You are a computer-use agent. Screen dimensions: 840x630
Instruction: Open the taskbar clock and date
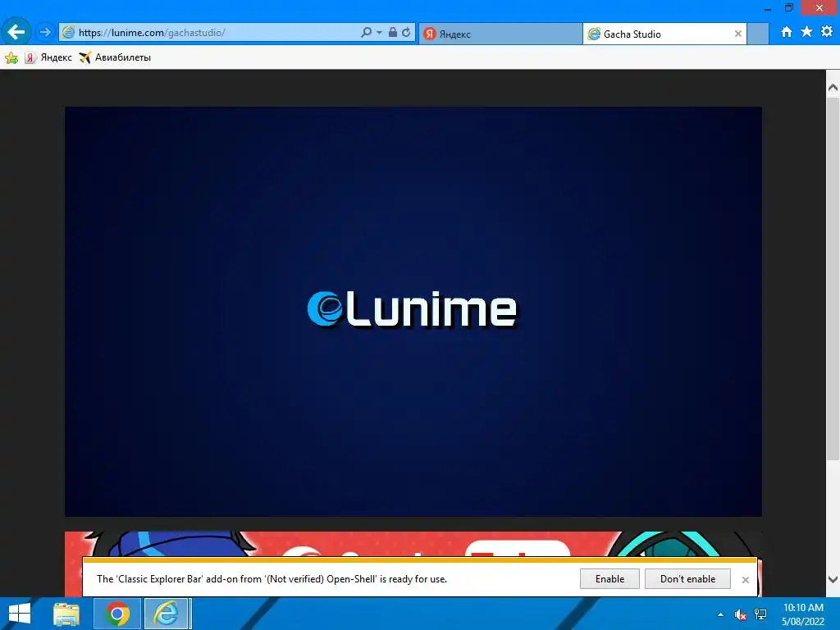click(x=803, y=614)
